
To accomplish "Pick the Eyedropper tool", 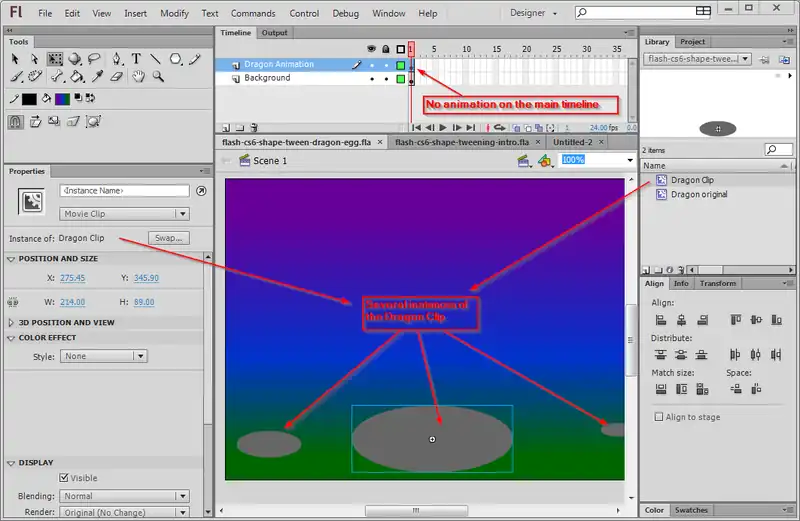I will (95, 76).
